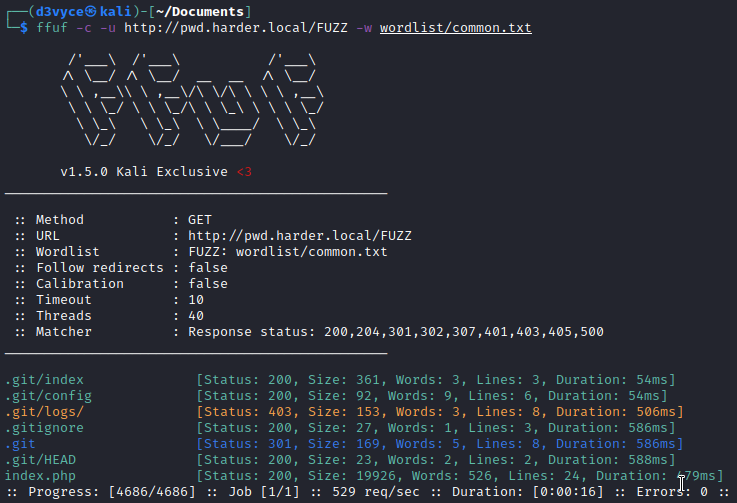Click the .git/index result entry
This screenshot has width=737, height=503.
coord(44,380)
